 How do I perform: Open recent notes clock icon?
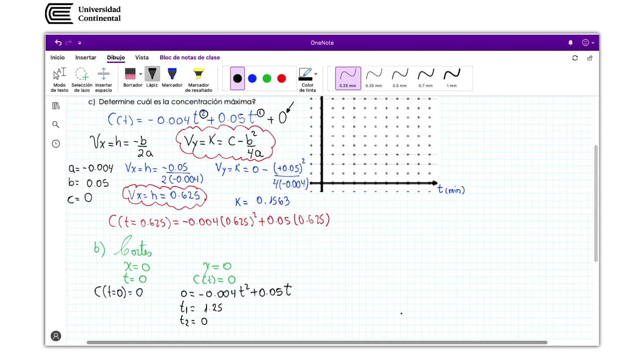click(x=56, y=144)
